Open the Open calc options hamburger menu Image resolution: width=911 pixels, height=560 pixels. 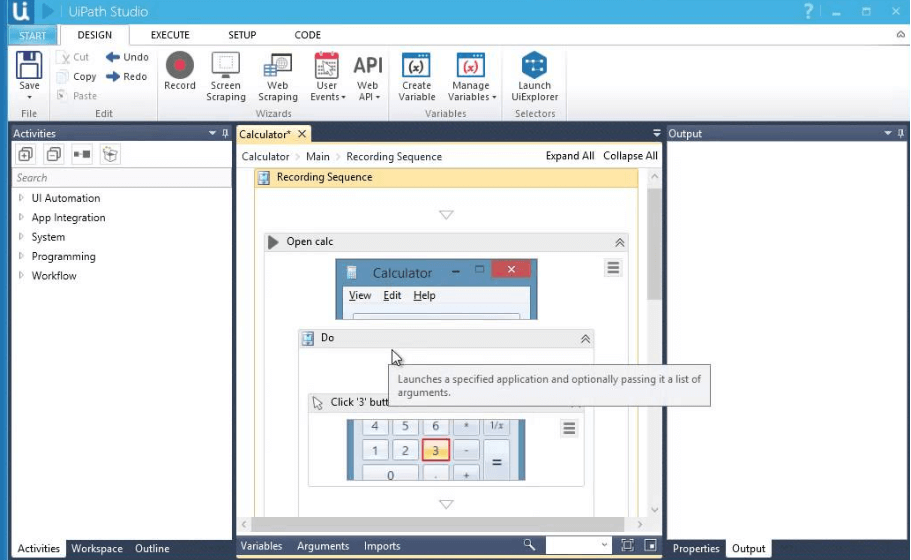pyautogui.click(x=613, y=268)
